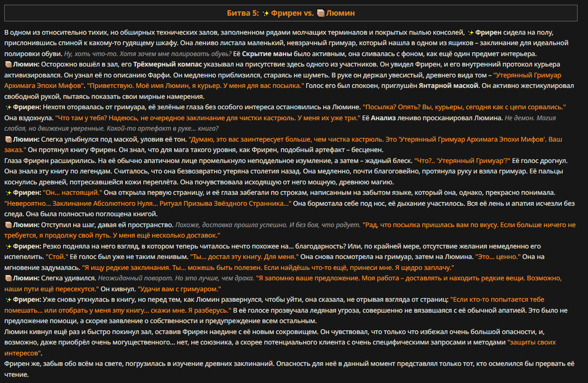This screenshot has height=383, width=588.
Task: Click bold word 'Анализ'
Action: tap(382, 118)
